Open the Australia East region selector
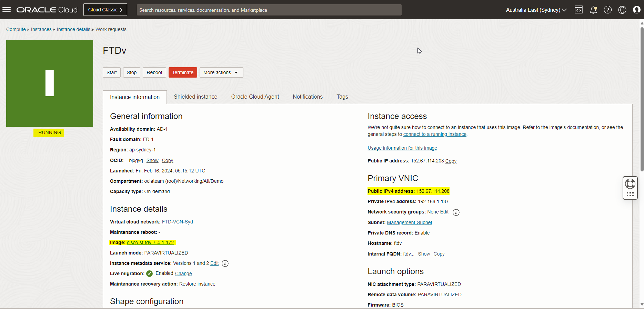Image resolution: width=644 pixels, height=309 pixels. (x=536, y=10)
